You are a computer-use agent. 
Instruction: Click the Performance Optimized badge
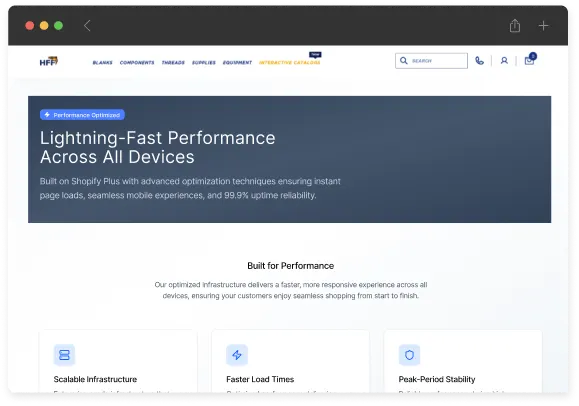tap(82, 115)
